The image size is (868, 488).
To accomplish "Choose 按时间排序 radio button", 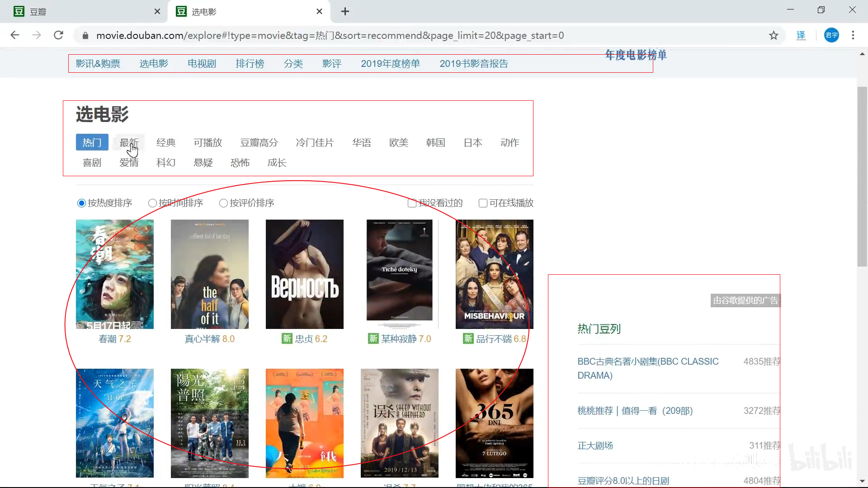I will pos(152,203).
